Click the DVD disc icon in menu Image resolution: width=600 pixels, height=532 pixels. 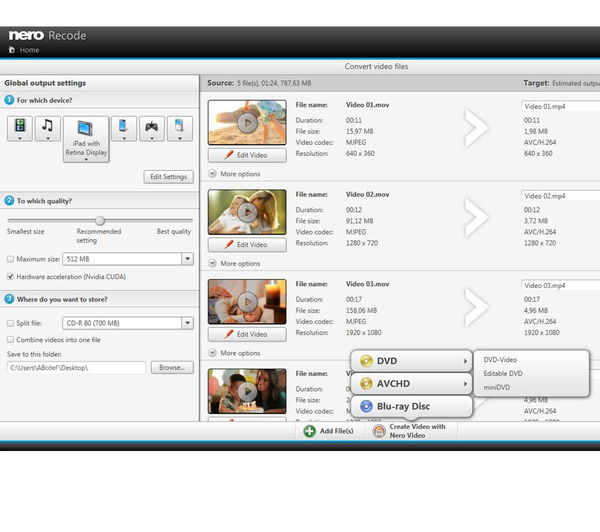pyautogui.click(x=366, y=361)
